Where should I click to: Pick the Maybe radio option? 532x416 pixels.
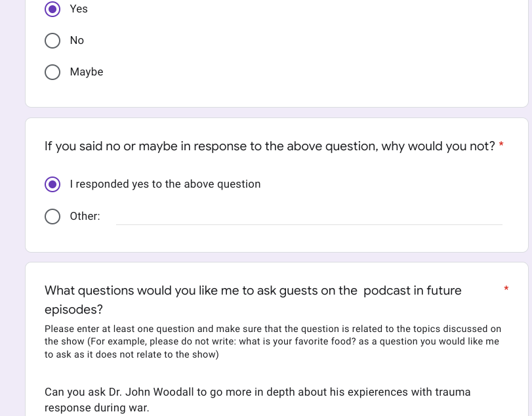[52, 72]
